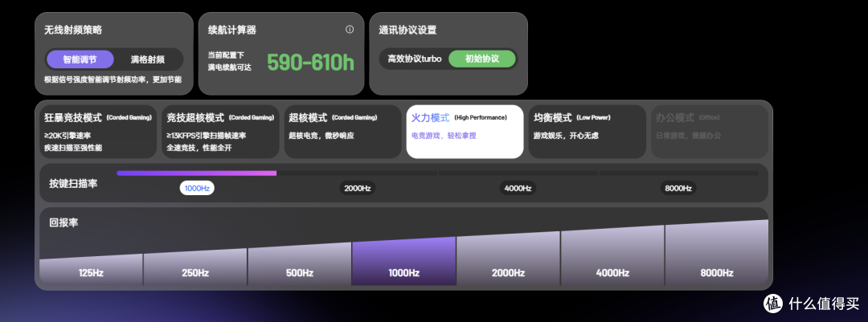Choose 8000Hz polling rate block

coord(716,254)
